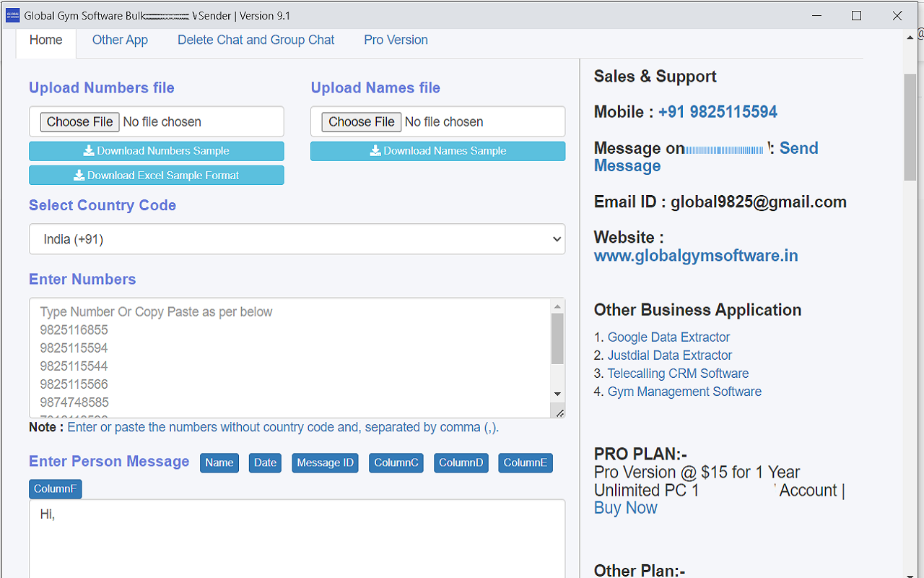Image resolution: width=924 pixels, height=578 pixels.
Task: Click inside the Enter Numbers text area
Action: point(289,354)
